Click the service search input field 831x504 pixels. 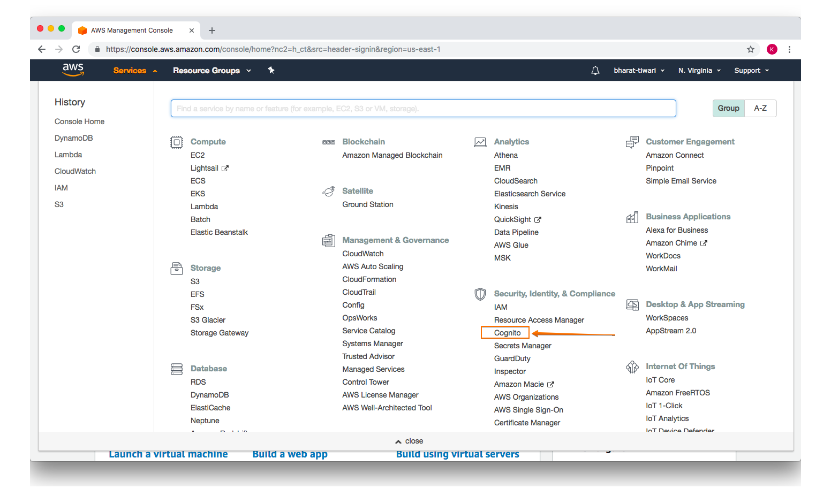423,108
